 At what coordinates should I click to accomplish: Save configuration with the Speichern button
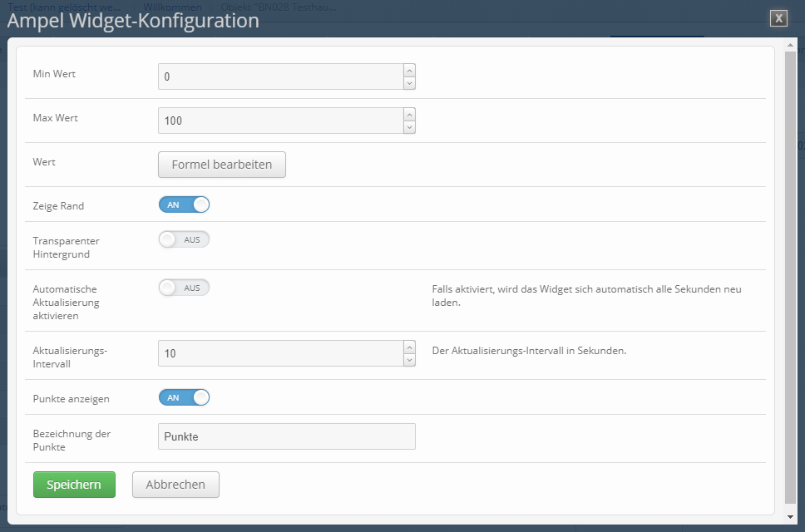coord(75,485)
